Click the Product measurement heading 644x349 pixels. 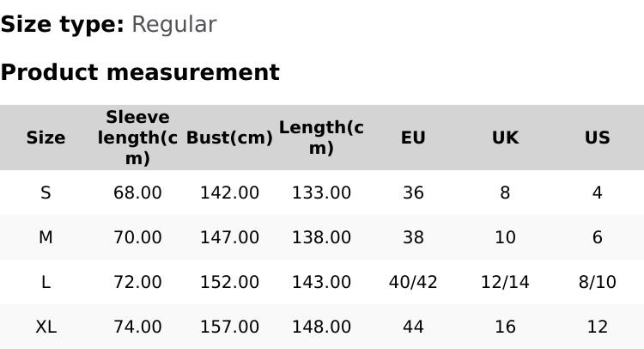tap(140, 72)
